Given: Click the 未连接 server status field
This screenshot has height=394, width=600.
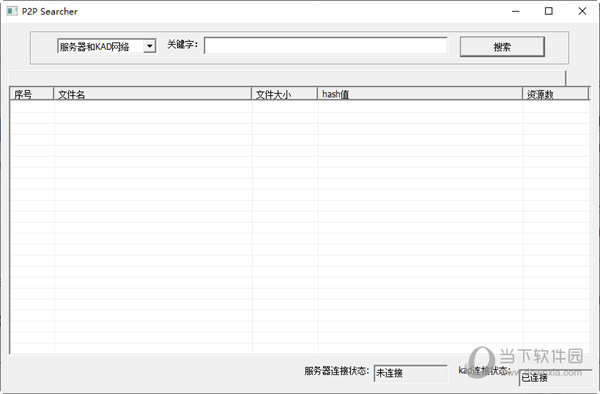Looking at the screenshot, I should click(410, 373).
